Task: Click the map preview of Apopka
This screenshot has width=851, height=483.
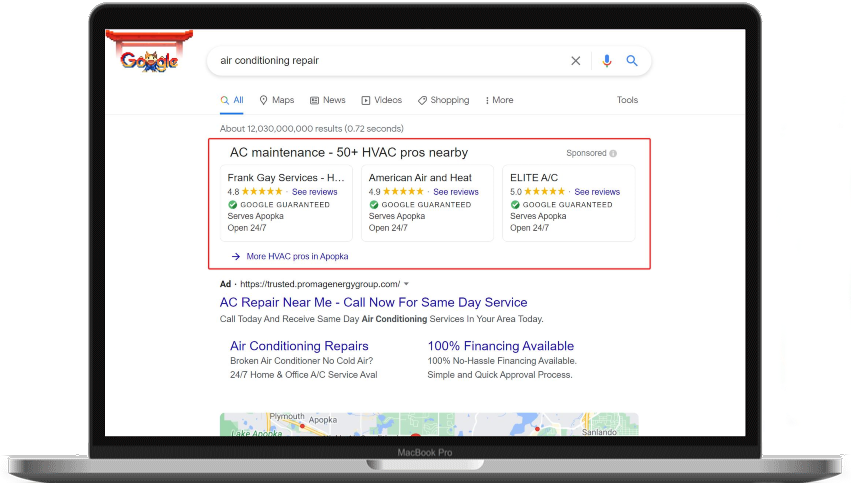Action: point(429,424)
